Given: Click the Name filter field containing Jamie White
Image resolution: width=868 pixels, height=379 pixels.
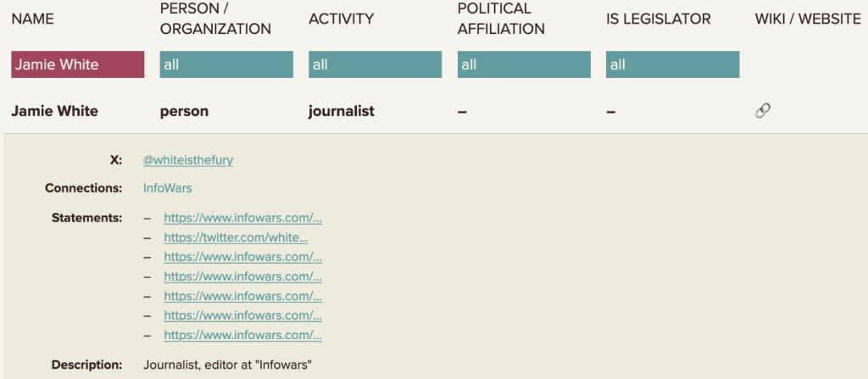Looking at the screenshot, I should click(78, 64).
